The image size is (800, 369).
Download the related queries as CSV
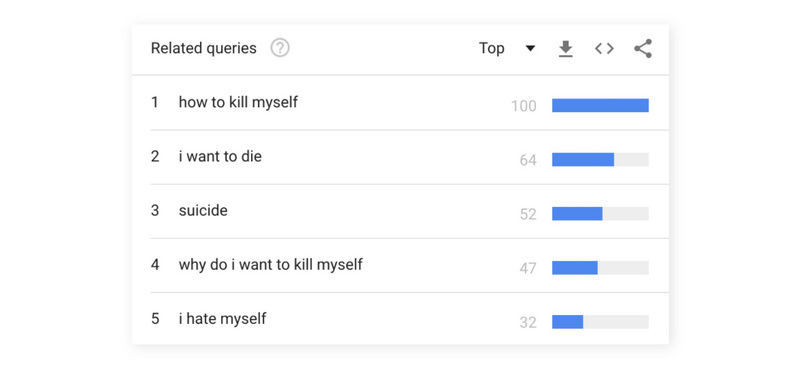tap(565, 49)
